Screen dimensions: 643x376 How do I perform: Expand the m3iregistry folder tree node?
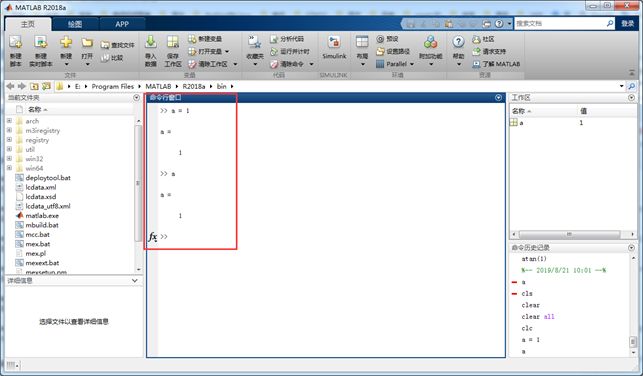(x=9, y=130)
